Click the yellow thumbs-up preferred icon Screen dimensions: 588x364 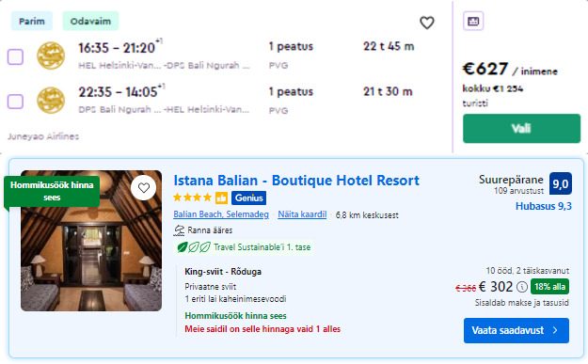[221, 198]
